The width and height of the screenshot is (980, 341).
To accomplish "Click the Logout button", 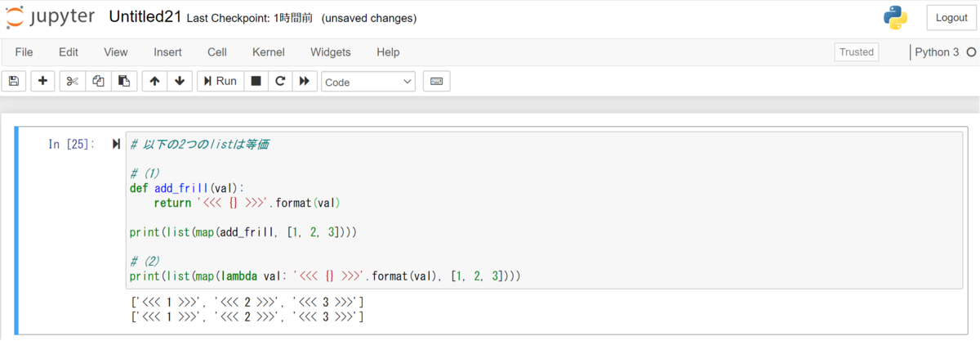I will point(951,17).
